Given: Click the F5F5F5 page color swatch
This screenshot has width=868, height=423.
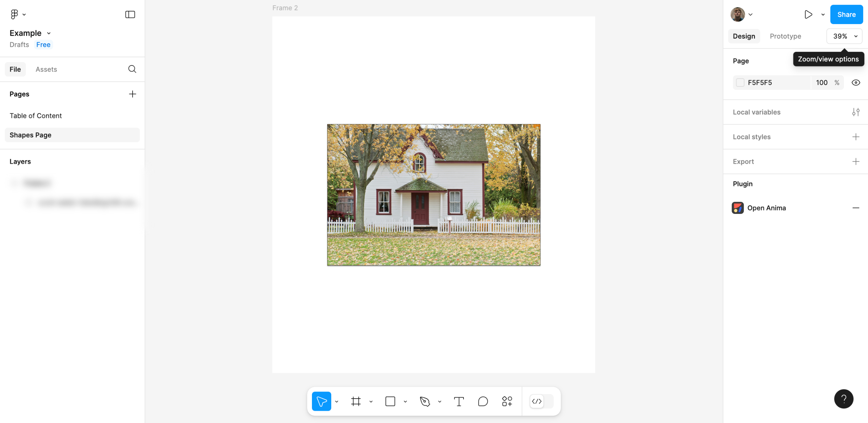Looking at the screenshot, I should 740,83.
